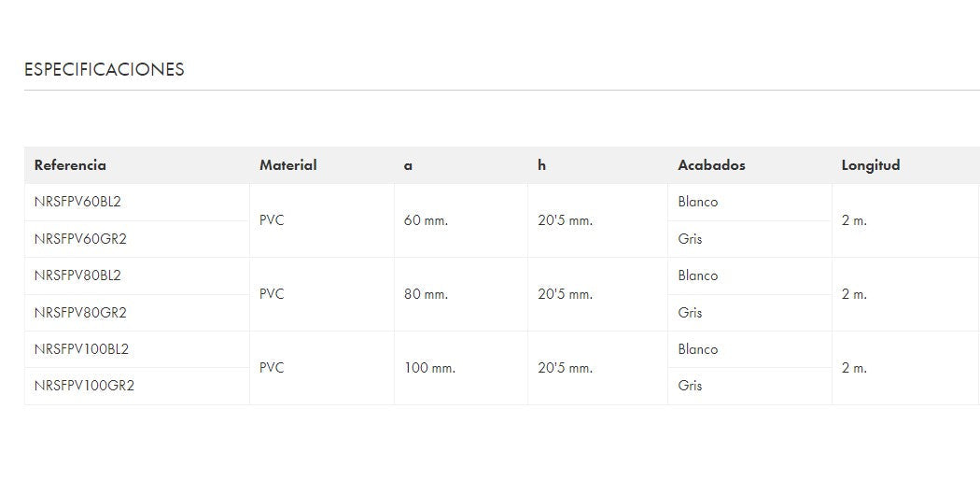Click the 100 mm. width cell

[x=429, y=368]
